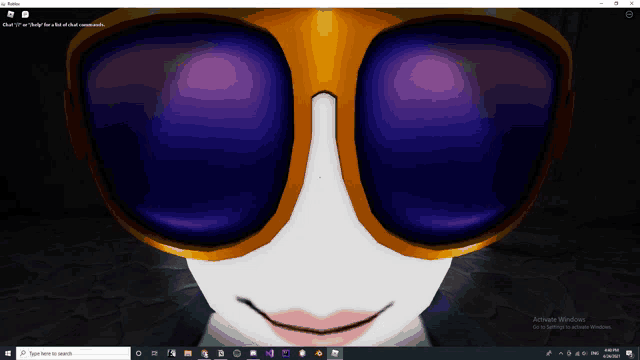Open the Windows Start menu
Viewport: 640px width, 360px height.
tap(8, 353)
